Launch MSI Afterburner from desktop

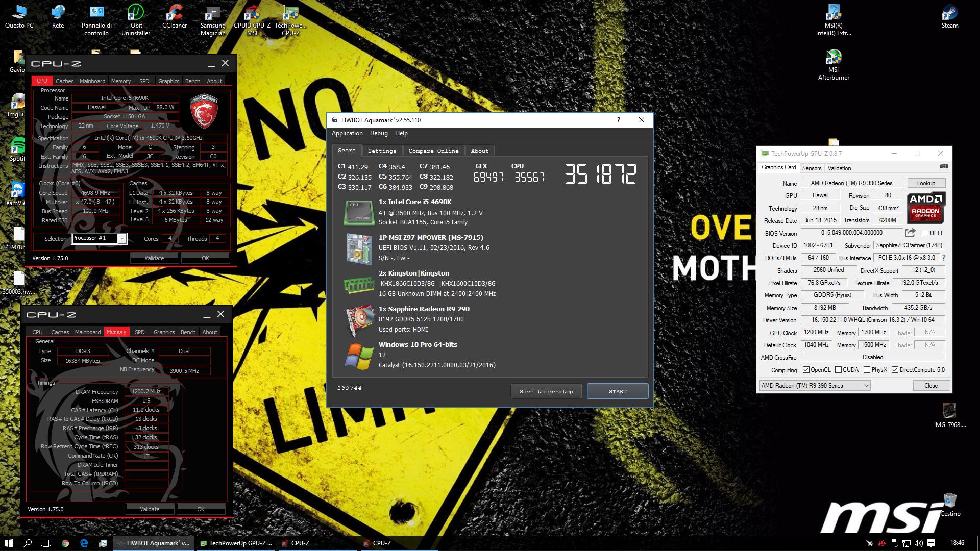pyautogui.click(x=834, y=65)
